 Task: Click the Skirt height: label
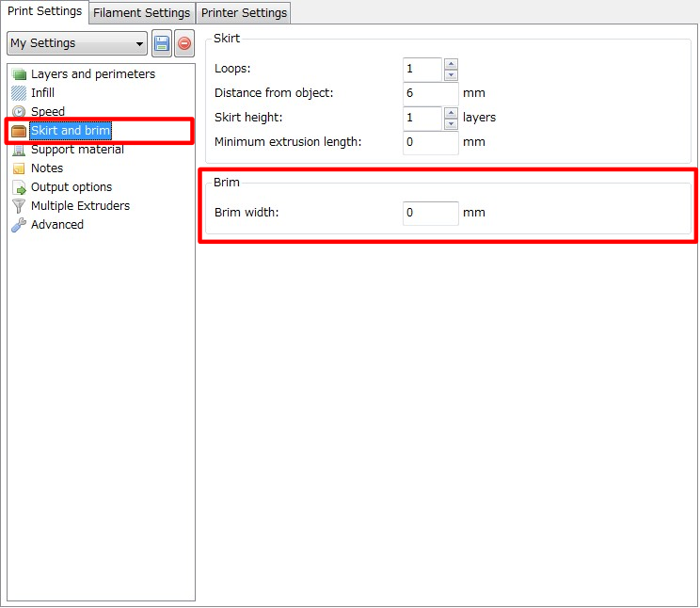click(x=248, y=118)
